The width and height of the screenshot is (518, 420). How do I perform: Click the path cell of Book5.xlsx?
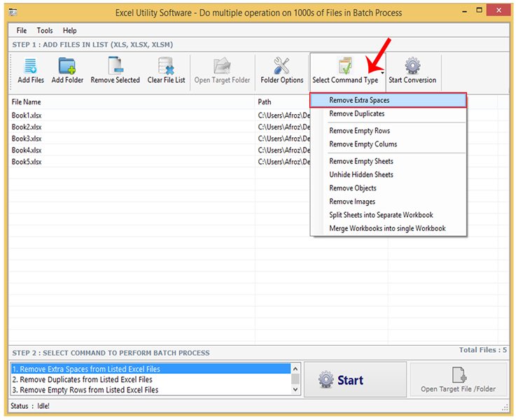click(x=283, y=162)
